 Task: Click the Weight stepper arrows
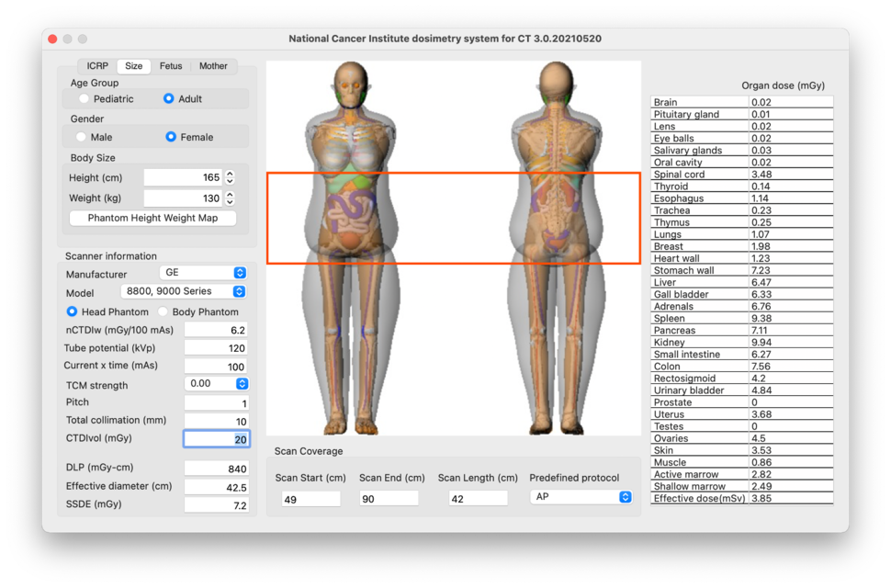(x=230, y=198)
